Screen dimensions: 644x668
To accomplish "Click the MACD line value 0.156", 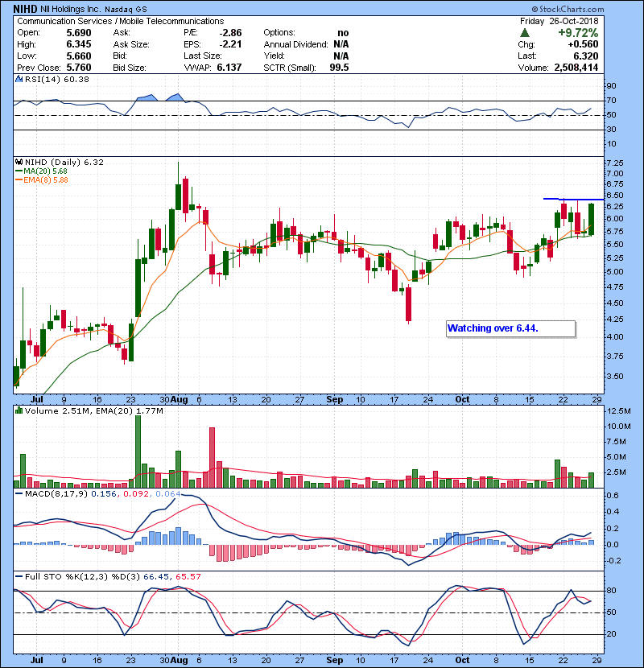I will [104, 494].
